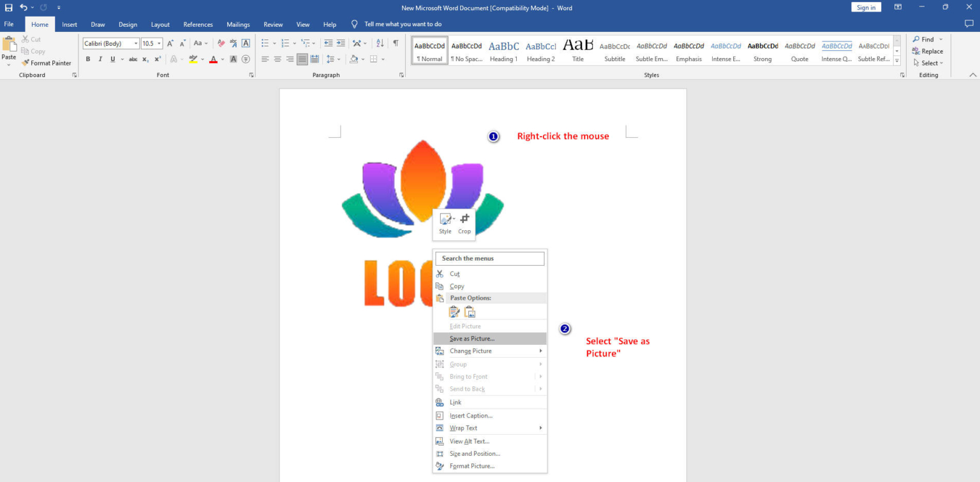This screenshot has height=482, width=980.
Task: Toggle bold formatting
Action: coord(88,59)
